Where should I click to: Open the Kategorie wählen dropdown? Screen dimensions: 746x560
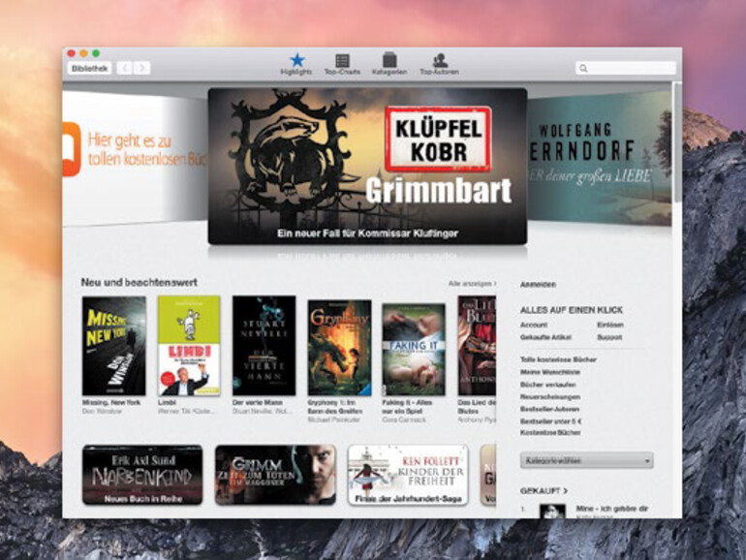pyautogui.click(x=586, y=460)
